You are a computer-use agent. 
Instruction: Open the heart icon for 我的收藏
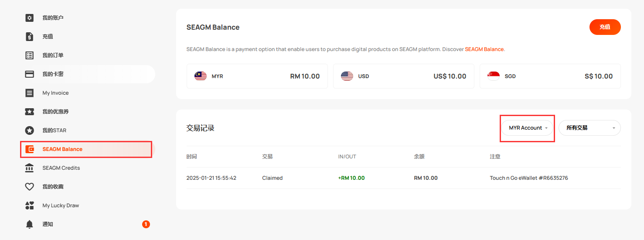pos(29,187)
